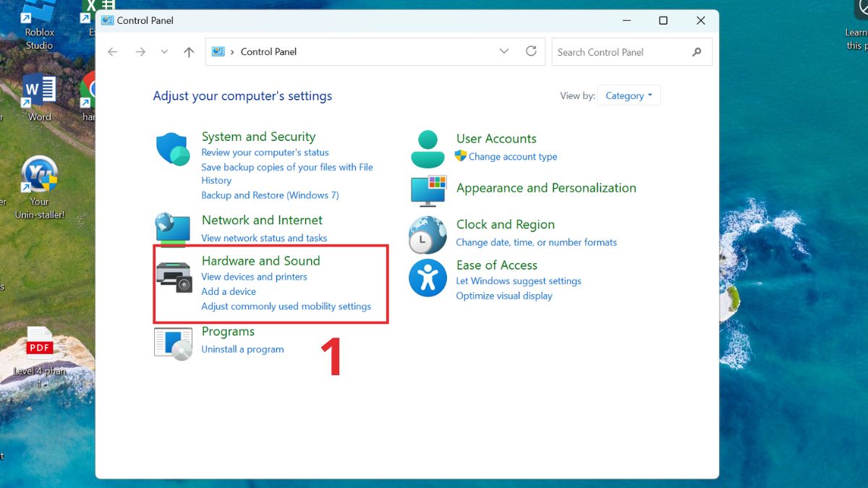
Task: Click the User Accounts person icon
Action: tap(427, 149)
